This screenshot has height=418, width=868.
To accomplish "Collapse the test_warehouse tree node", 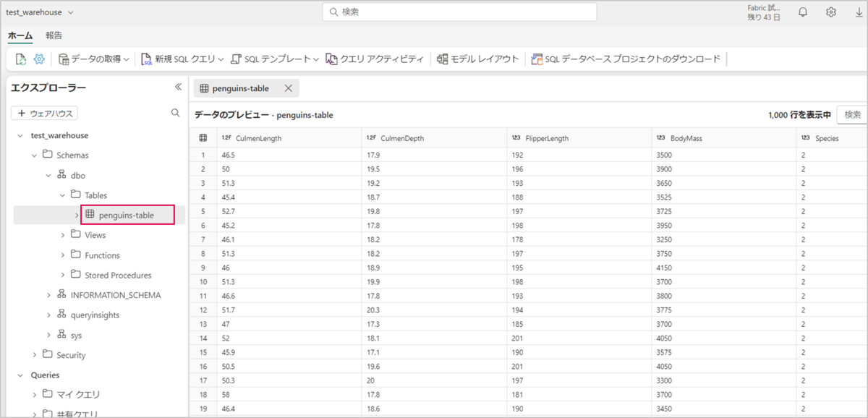I will coord(20,135).
